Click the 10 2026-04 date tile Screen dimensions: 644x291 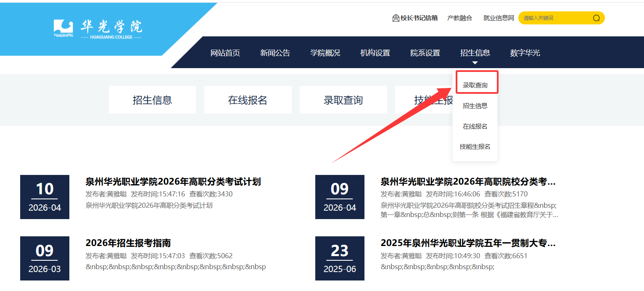[x=45, y=197]
